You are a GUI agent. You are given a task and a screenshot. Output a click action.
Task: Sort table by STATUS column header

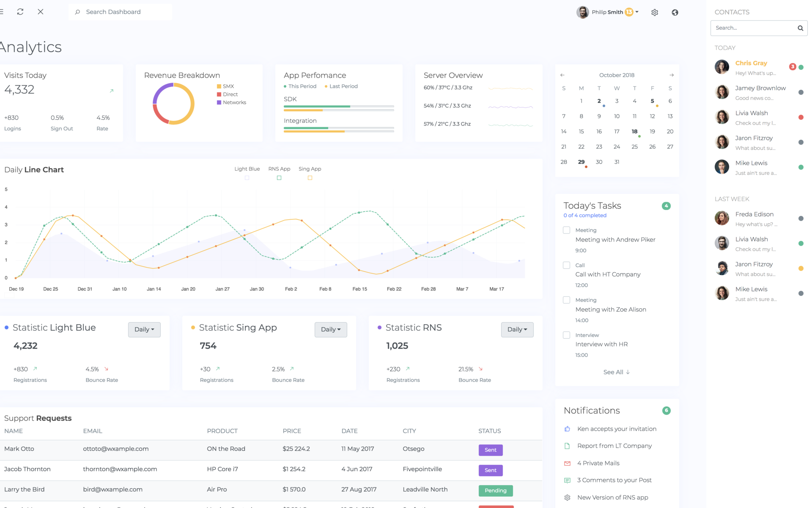(489, 431)
